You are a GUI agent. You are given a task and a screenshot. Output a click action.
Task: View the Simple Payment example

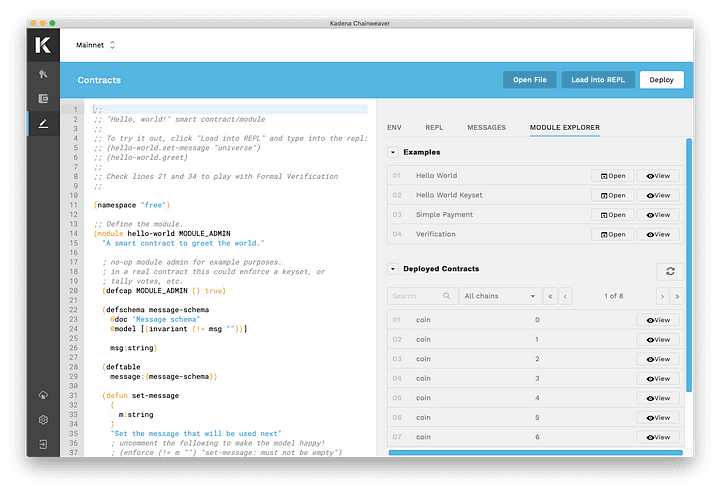pos(658,215)
